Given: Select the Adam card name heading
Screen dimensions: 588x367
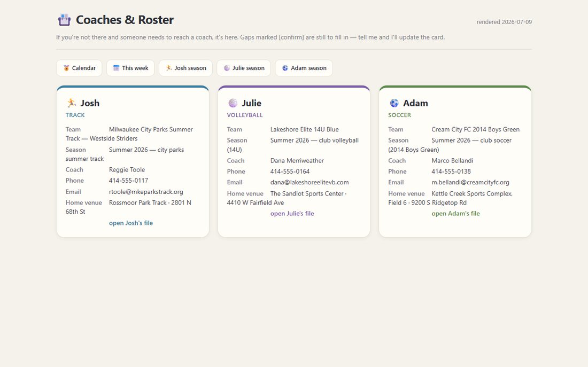Looking at the screenshot, I should [x=415, y=103].
